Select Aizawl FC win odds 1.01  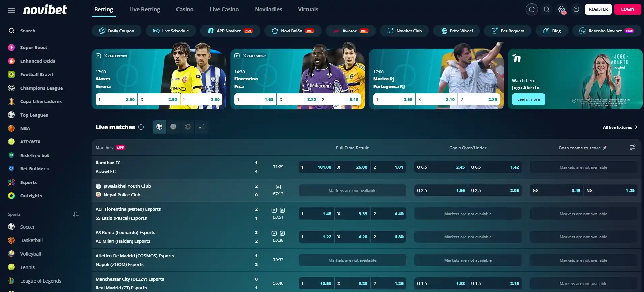pos(388,167)
